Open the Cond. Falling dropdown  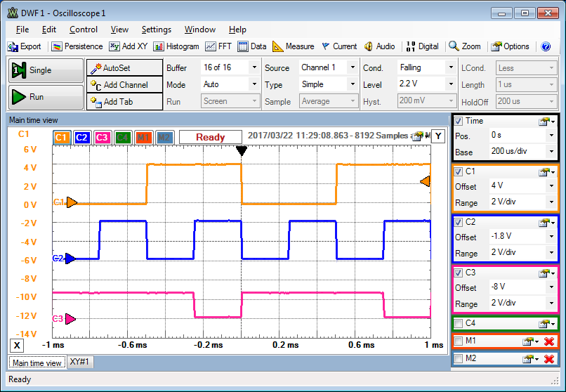pyautogui.click(x=450, y=67)
